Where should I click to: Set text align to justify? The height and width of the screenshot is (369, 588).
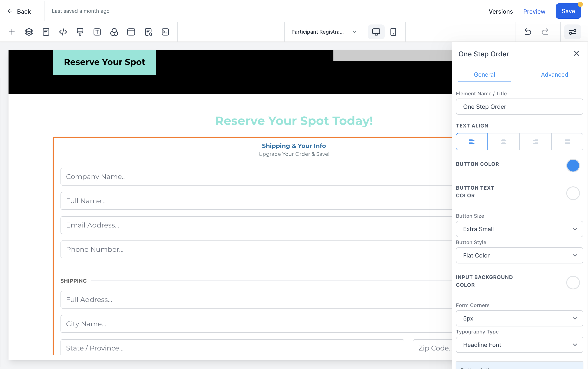(567, 142)
